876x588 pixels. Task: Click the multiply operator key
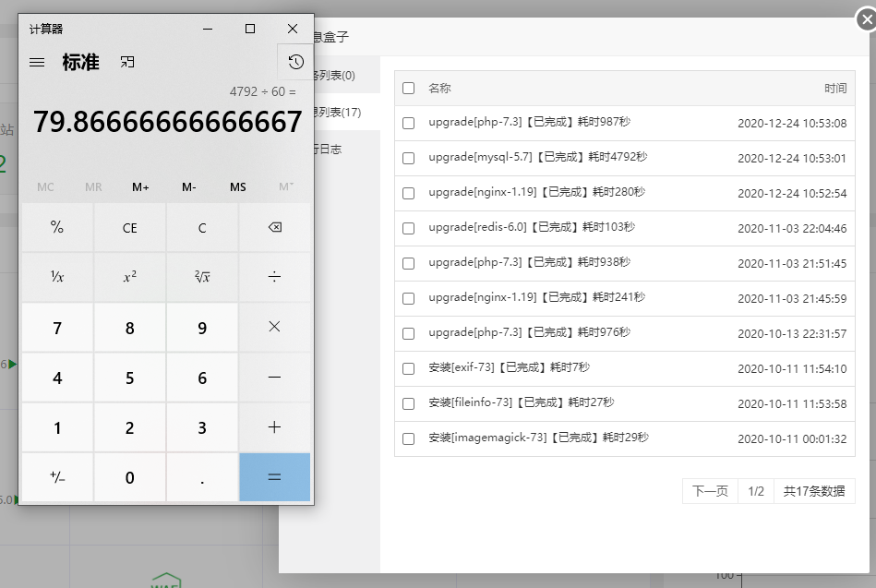click(274, 327)
